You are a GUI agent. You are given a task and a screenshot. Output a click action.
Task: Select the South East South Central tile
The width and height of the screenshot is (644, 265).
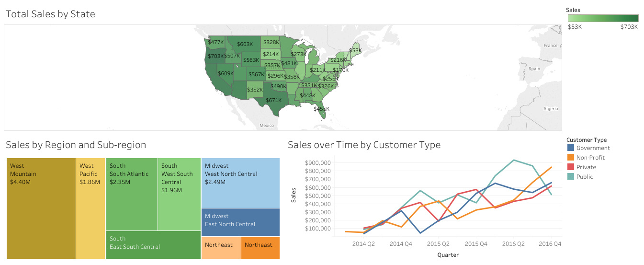(153, 244)
